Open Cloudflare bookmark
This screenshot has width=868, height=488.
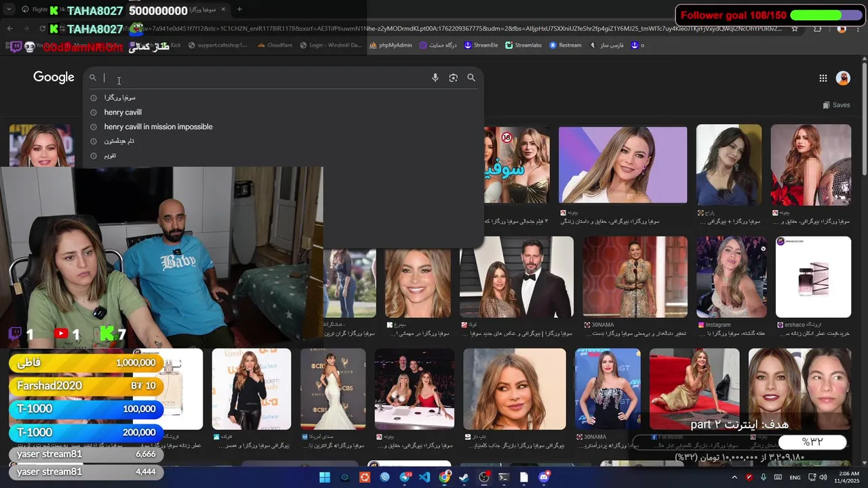click(x=274, y=45)
